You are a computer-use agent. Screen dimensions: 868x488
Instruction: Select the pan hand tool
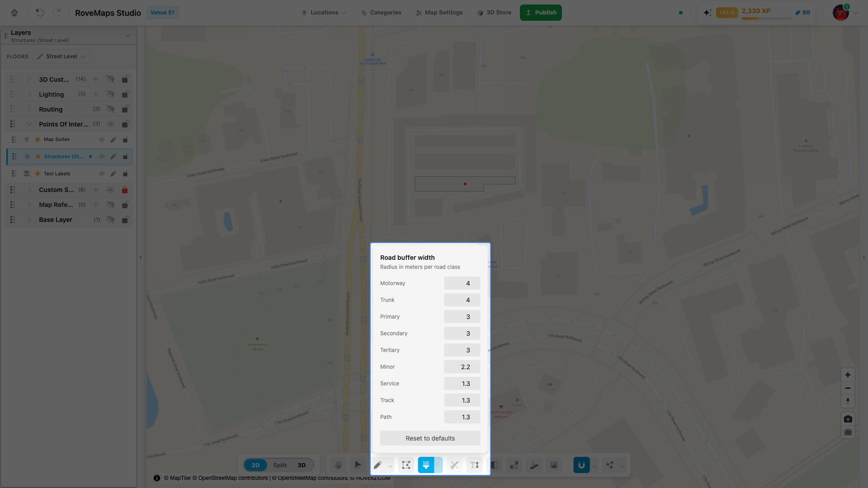point(338,465)
